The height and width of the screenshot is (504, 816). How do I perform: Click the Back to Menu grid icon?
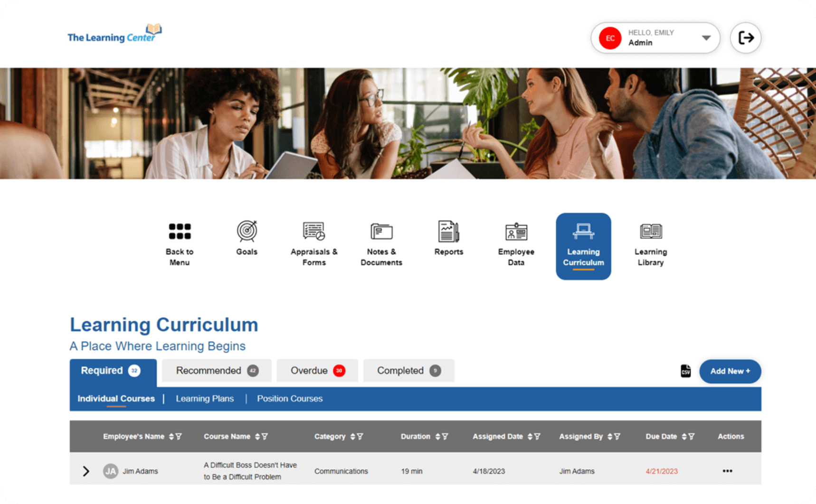tap(180, 232)
